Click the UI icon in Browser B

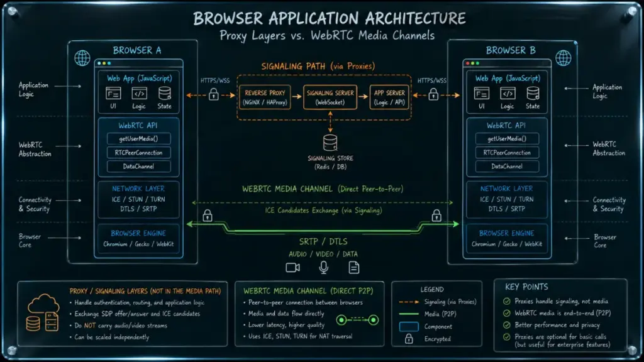pos(481,93)
